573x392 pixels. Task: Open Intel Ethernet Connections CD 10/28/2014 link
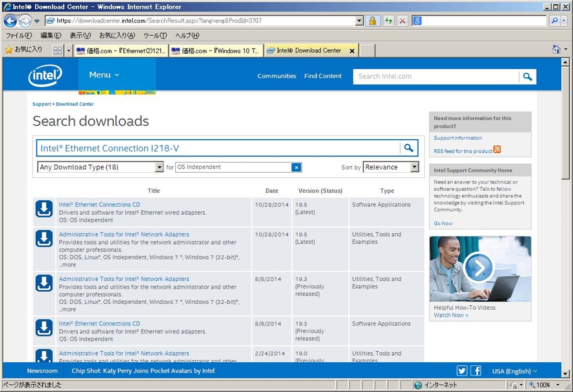[100, 205]
